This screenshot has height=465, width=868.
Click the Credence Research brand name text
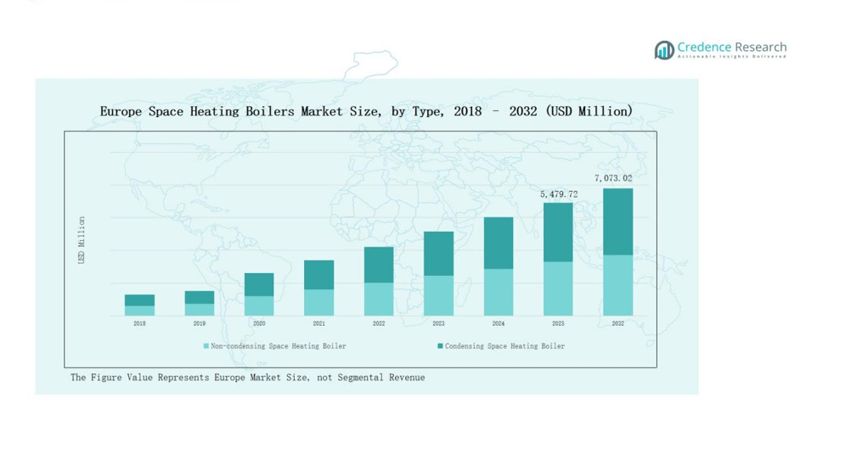[731, 48]
